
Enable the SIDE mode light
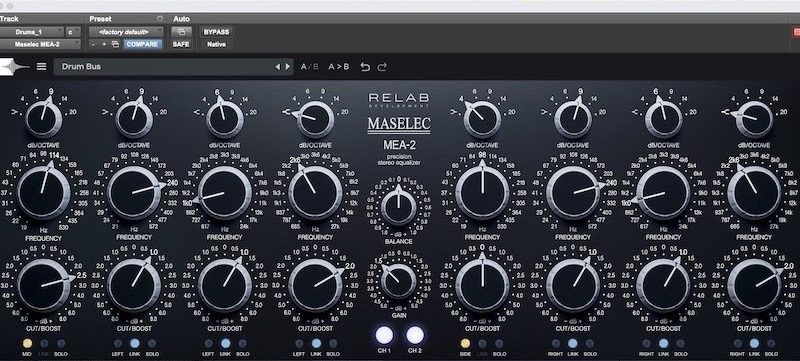(465, 344)
